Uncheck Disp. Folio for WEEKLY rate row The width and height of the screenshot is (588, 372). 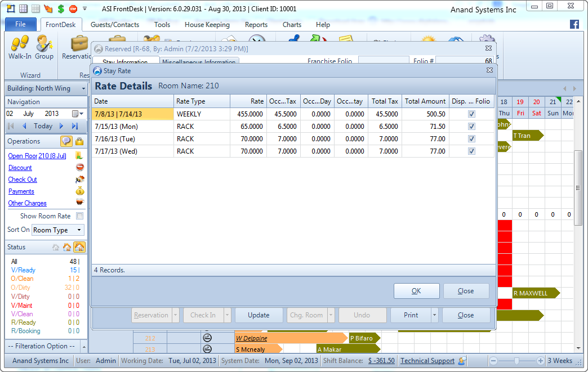(x=471, y=114)
